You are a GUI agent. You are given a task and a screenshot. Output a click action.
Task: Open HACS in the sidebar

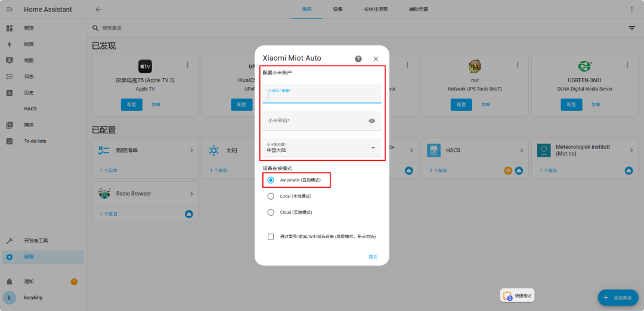(43, 108)
